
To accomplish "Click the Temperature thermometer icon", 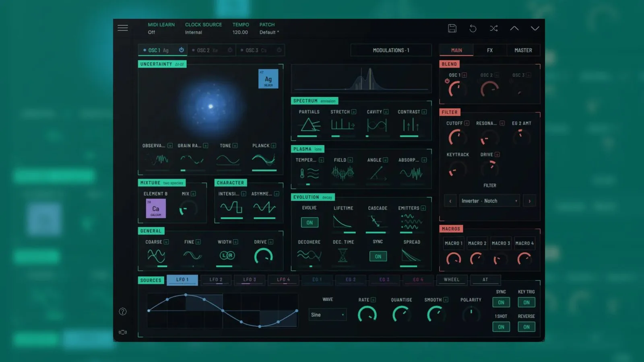I will click(x=309, y=173).
